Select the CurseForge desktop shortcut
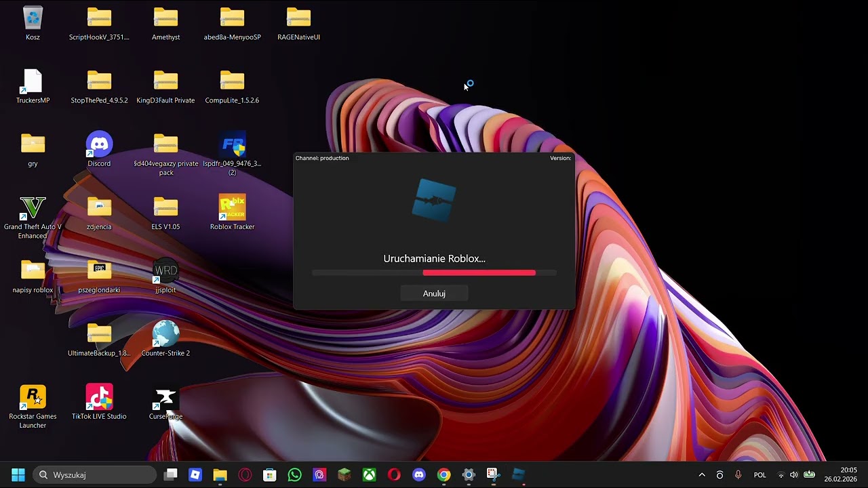 [165, 403]
